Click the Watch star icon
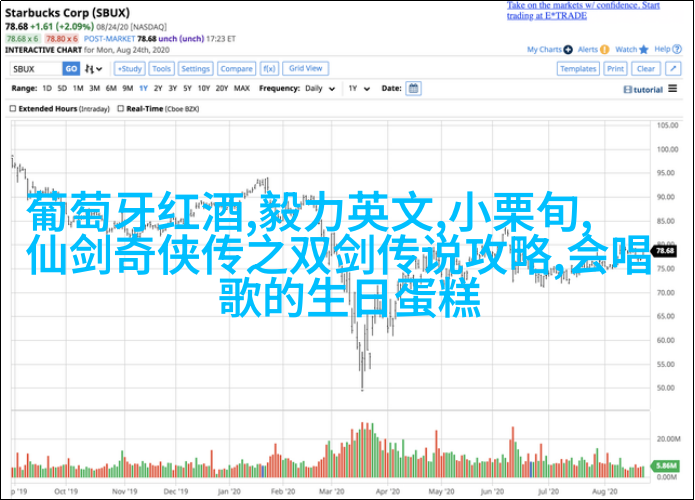 click(x=644, y=50)
